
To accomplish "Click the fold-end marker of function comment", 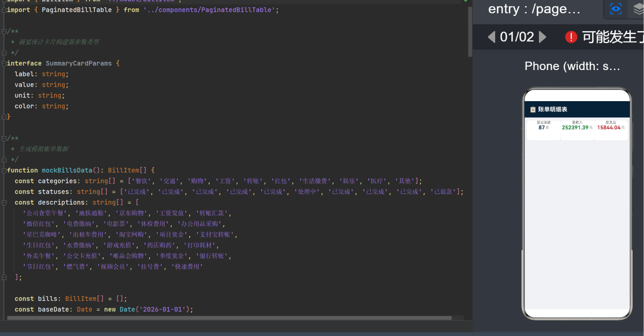I will (4, 159).
